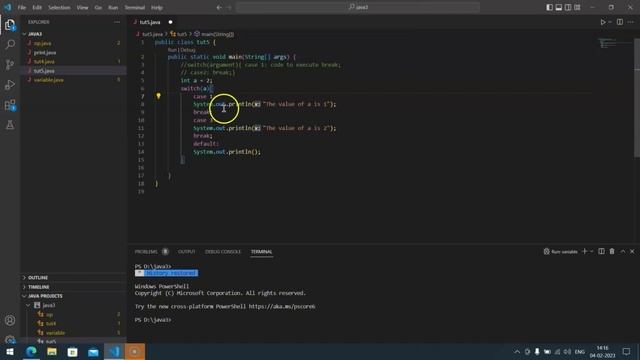Screen dimensions: 640x360
Task: Go back using the title bar arrow
Action: 219,7
